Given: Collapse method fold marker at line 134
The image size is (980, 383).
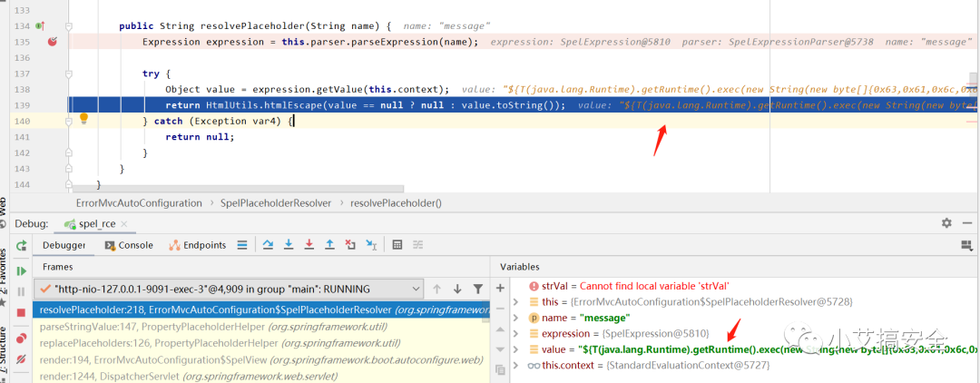Looking at the screenshot, I should pyautogui.click(x=69, y=26).
